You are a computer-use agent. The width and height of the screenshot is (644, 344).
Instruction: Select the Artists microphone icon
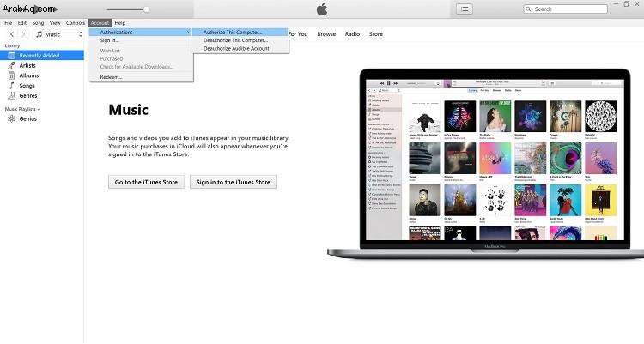[x=11, y=65]
